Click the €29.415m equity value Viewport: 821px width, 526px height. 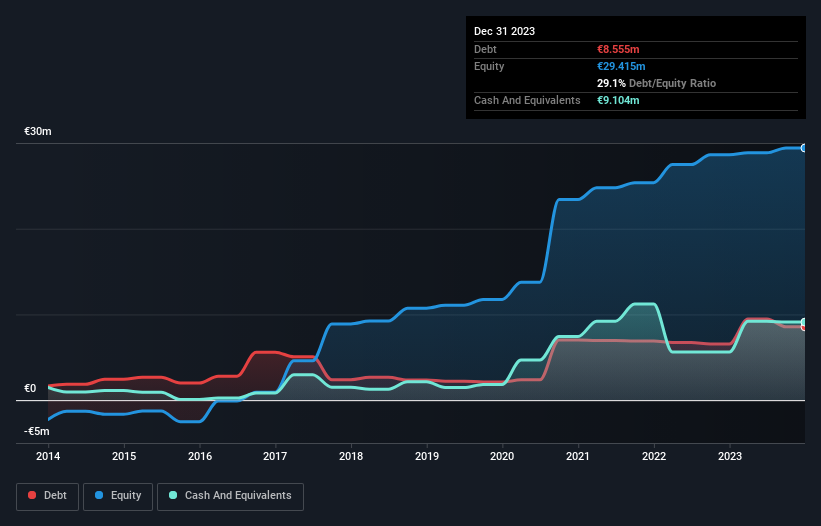coord(621,66)
